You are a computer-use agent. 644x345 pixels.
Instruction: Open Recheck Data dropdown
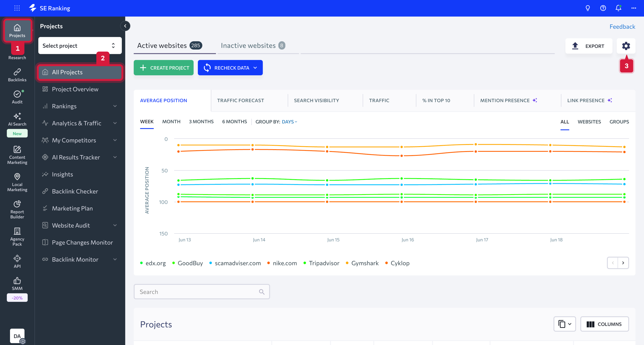pyautogui.click(x=230, y=67)
